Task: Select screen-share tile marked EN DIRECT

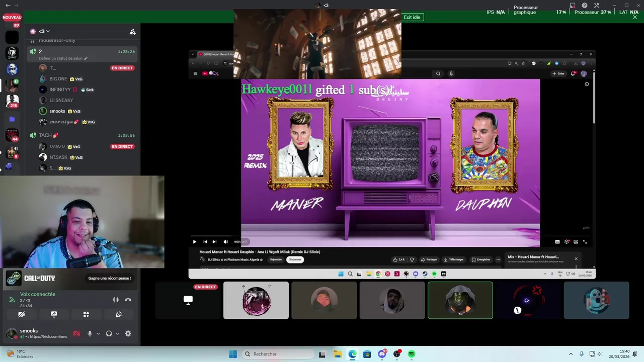Action: pos(188,300)
